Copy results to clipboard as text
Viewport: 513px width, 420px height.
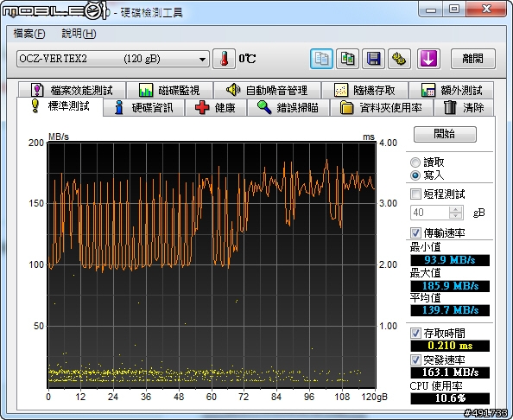pos(321,59)
